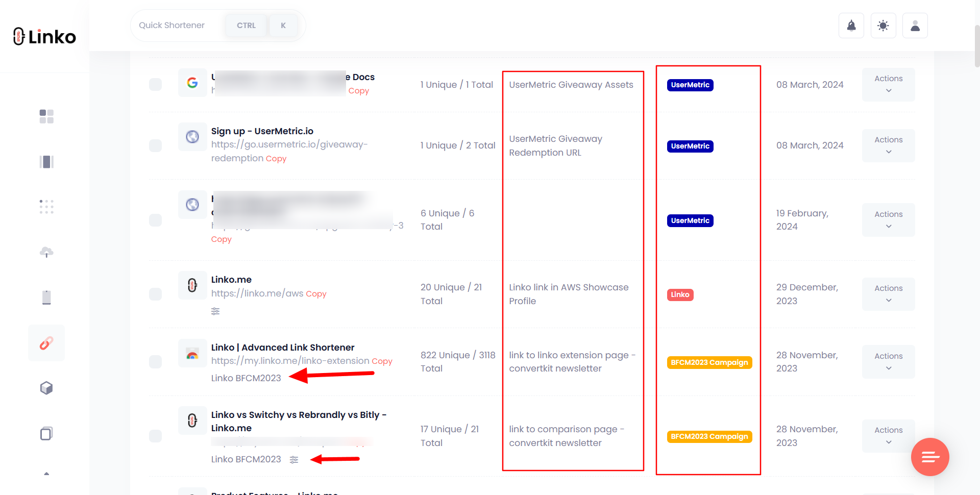Click BFCM2023 Campaign tag in extension page row
980x495 pixels.
[x=709, y=362]
